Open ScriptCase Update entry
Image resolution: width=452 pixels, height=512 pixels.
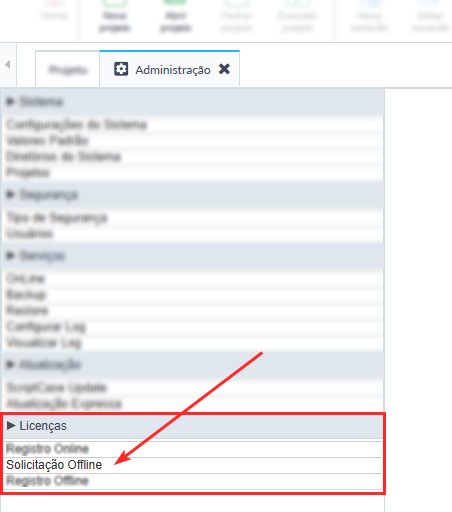56,388
